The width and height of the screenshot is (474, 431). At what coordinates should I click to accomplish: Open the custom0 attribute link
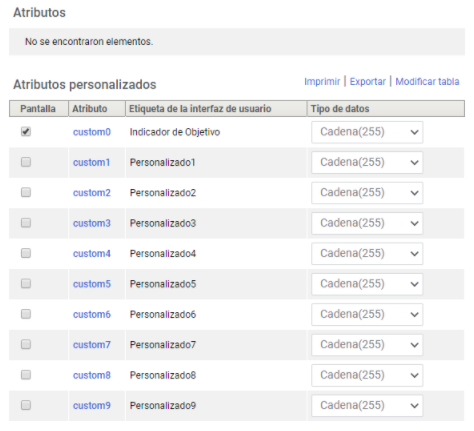pos(92,132)
